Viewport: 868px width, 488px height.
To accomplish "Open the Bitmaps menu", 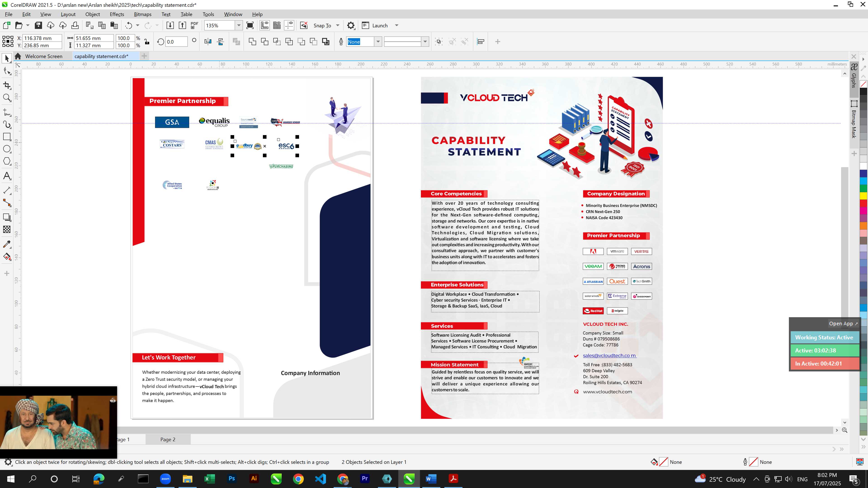I will [x=143, y=14].
